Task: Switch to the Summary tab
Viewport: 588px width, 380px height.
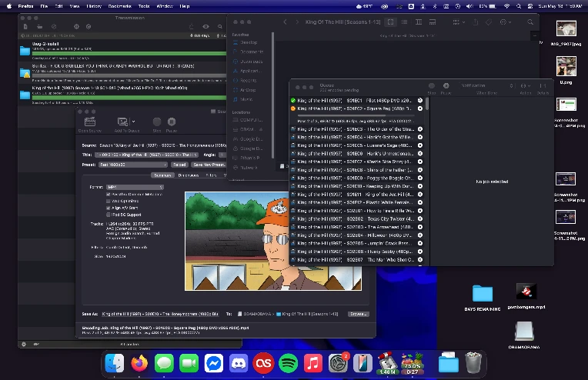Action: point(162,175)
